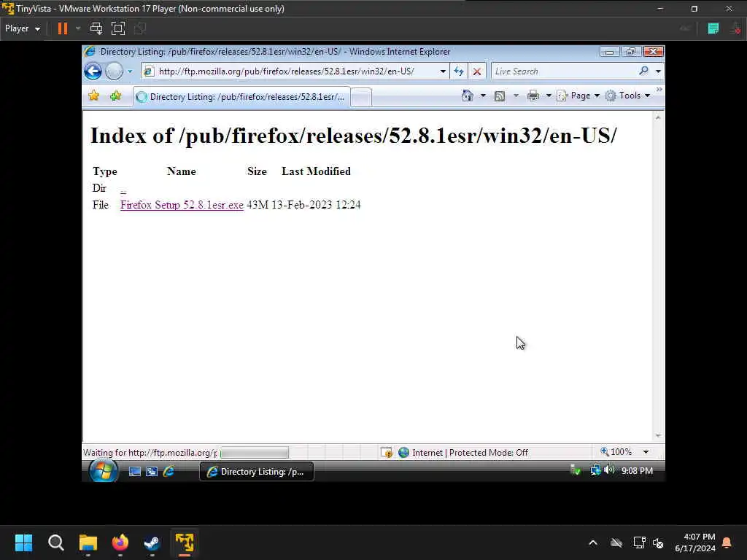Viewport: 747px width, 560px height.
Task: Click VMware Enter full screen mode icon
Action: coord(118,28)
